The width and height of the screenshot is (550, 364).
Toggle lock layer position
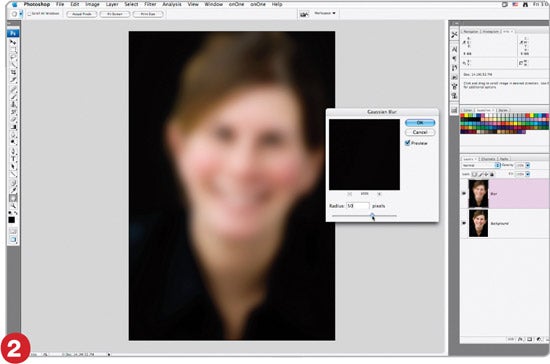486,174
